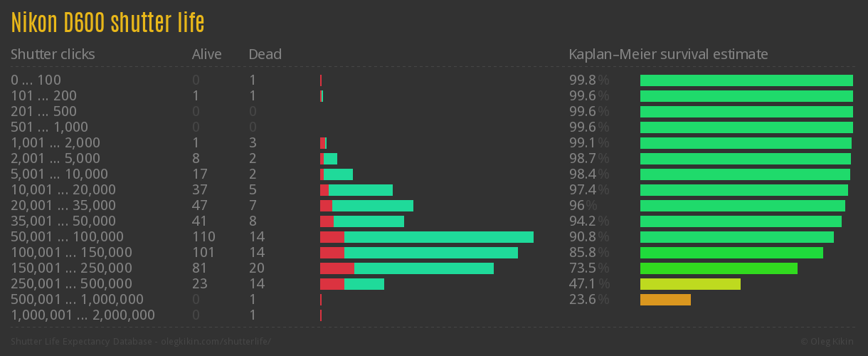Screen dimensions: 868x356
Task: Click the yellow-green 47.1% survival bar
Action: pos(690,284)
